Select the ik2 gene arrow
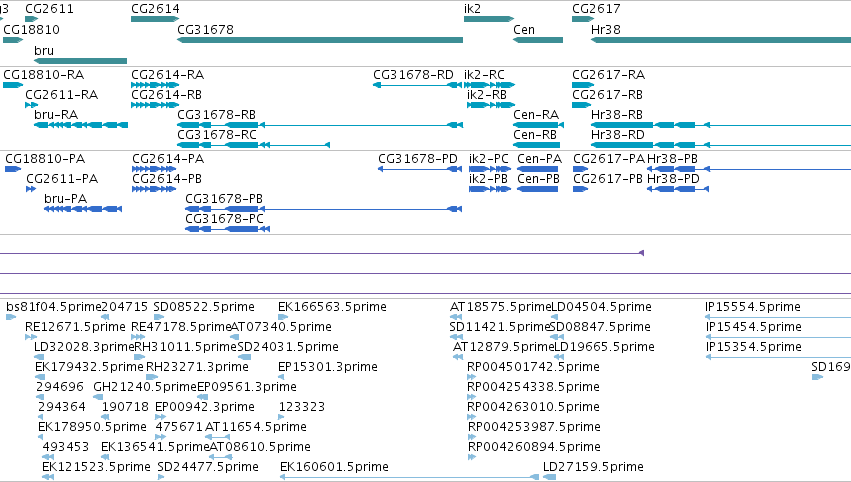Viewport: 851px width, 482px height. [488, 19]
